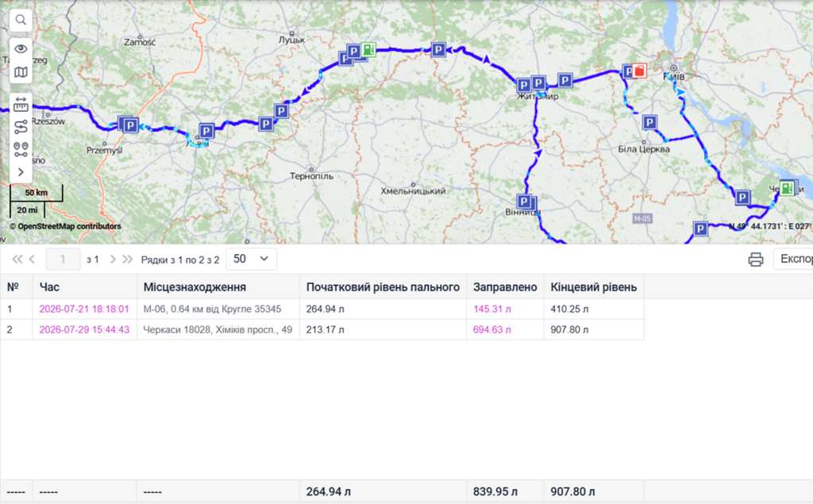Open the map layers selector icon

[x=21, y=72]
